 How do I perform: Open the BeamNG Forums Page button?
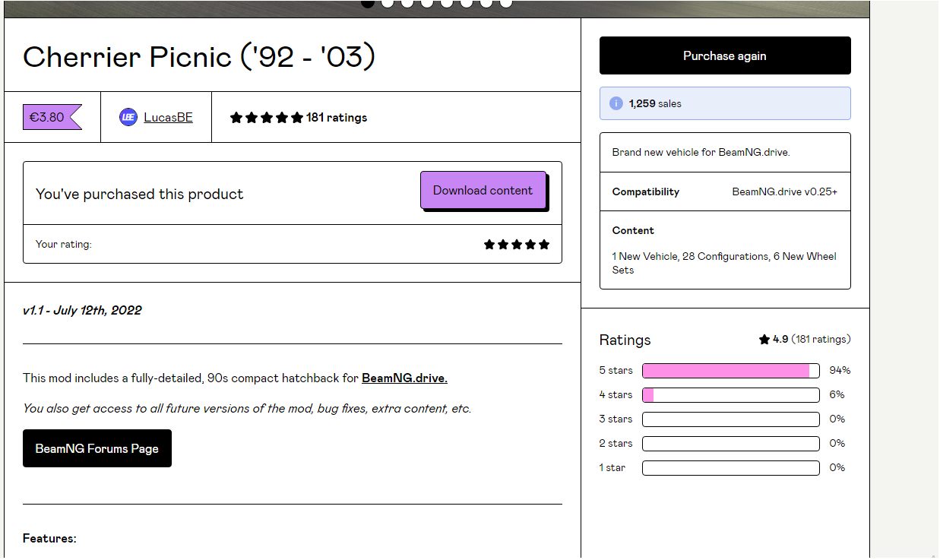pyautogui.click(x=97, y=448)
